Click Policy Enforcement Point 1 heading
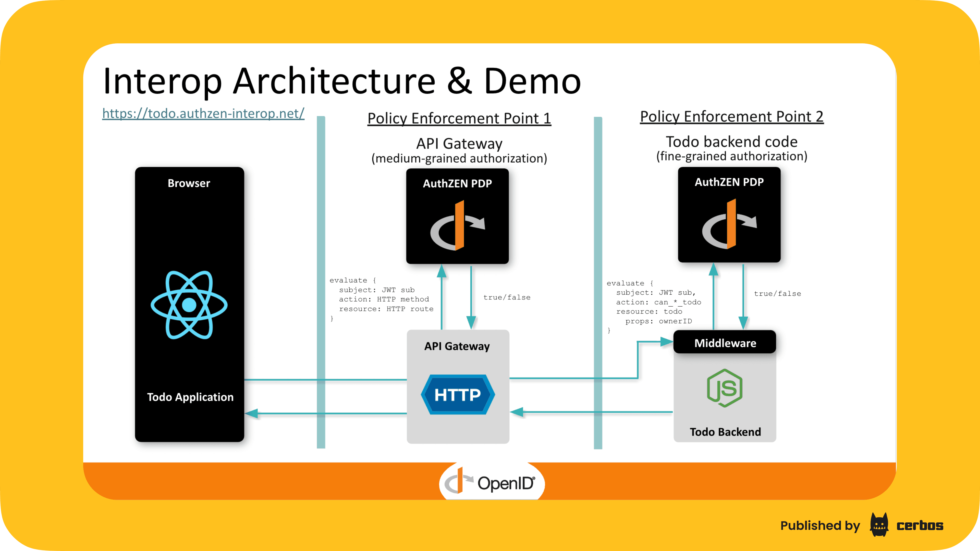The height and width of the screenshot is (551, 980). [459, 118]
